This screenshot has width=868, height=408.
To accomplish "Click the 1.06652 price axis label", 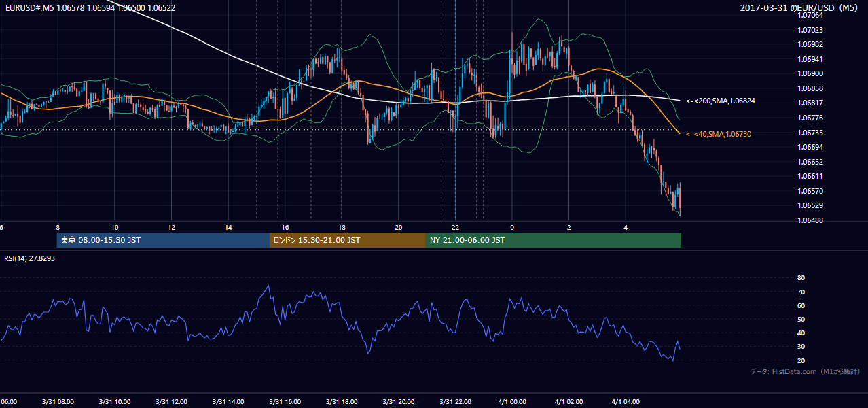I will [811, 163].
